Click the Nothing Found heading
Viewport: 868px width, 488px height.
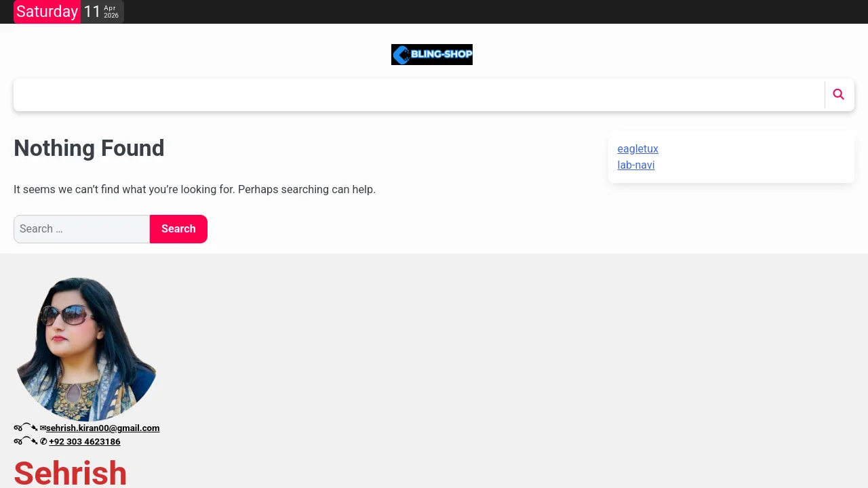pyautogui.click(x=89, y=148)
